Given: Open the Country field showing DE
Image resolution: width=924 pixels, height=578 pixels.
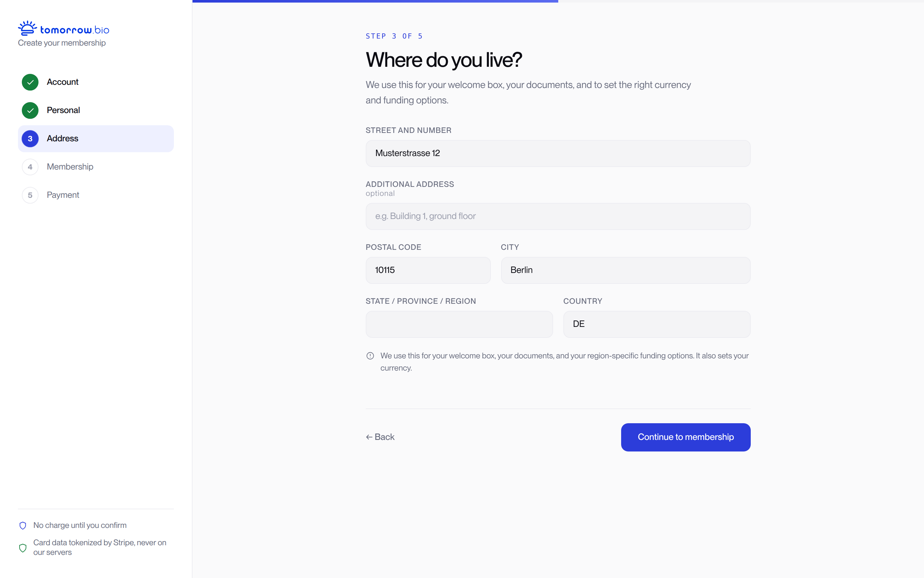Looking at the screenshot, I should (x=657, y=324).
